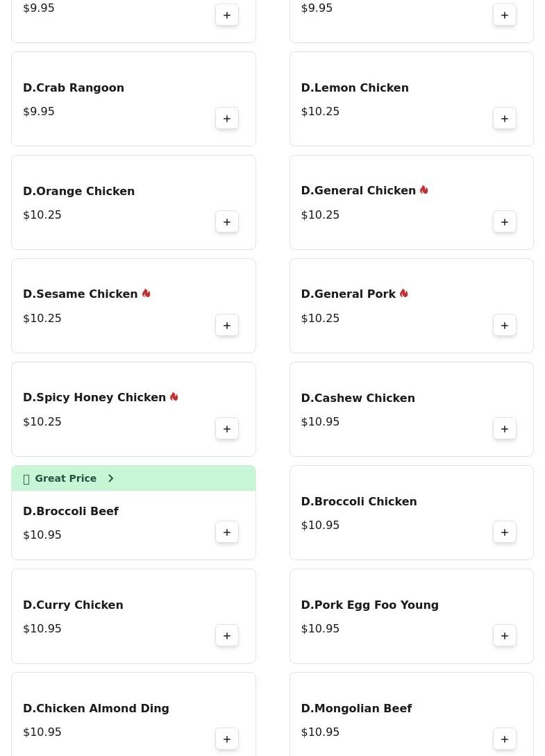The width and height of the screenshot is (545, 756).
Task: Add D.Lemon Chicken using its plus icon
Action: click(505, 119)
